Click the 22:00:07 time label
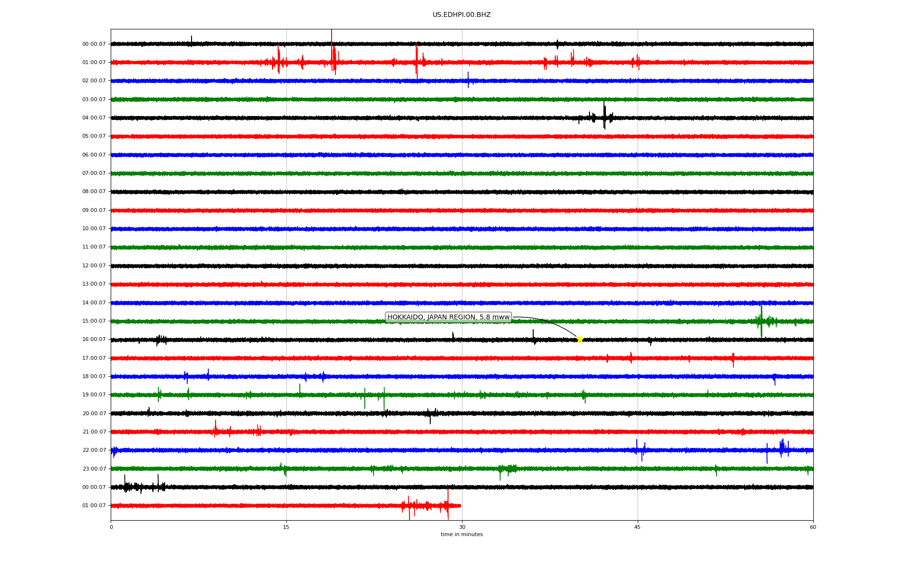 click(94, 450)
